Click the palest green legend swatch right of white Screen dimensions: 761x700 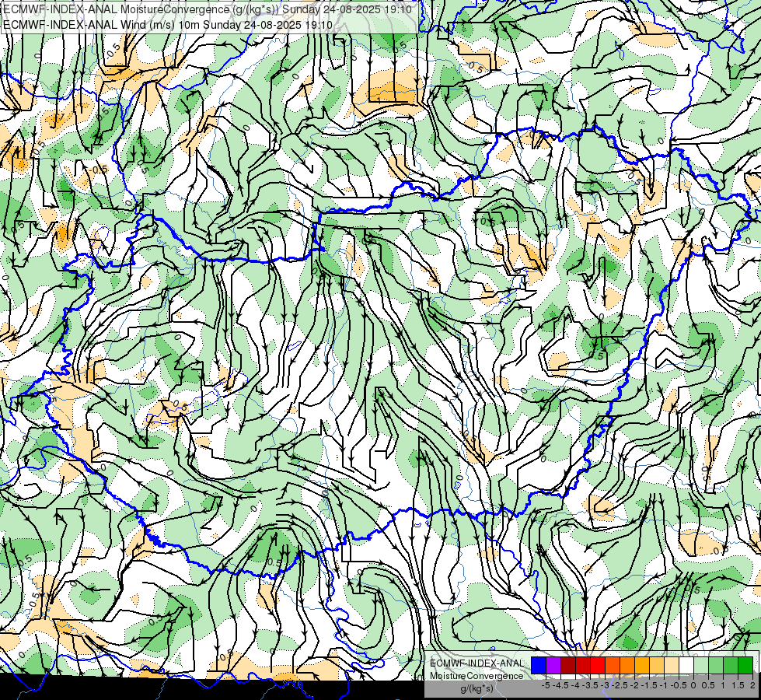click(x=701, y=666)
